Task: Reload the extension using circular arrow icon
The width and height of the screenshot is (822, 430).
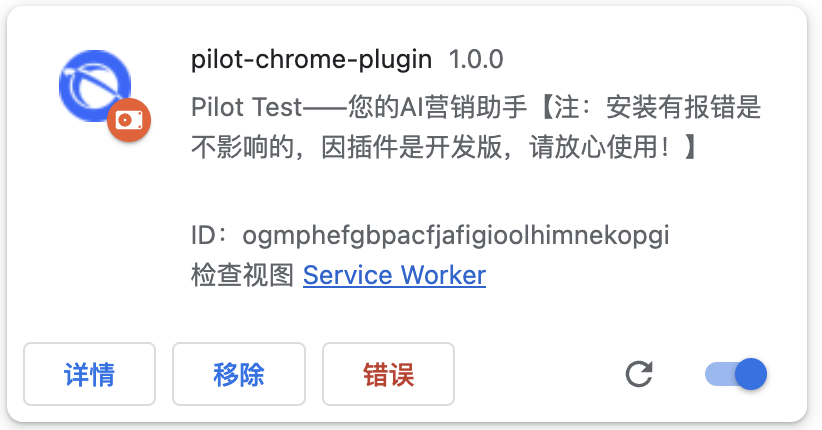Action: coord(639,374)
